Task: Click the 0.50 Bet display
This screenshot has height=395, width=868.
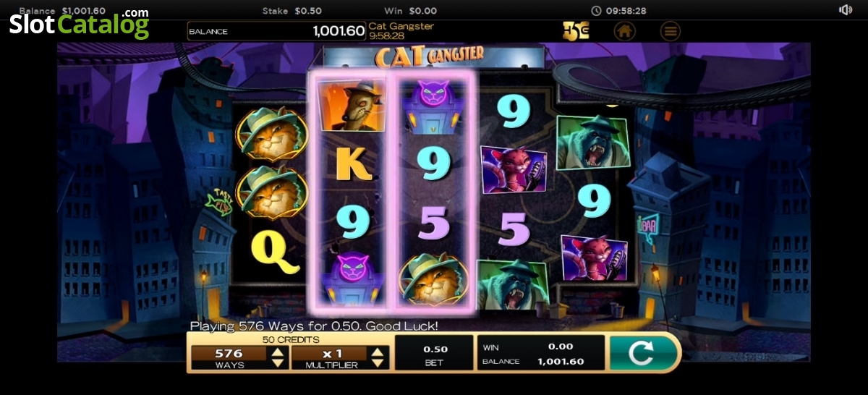Action: [434, 353]
